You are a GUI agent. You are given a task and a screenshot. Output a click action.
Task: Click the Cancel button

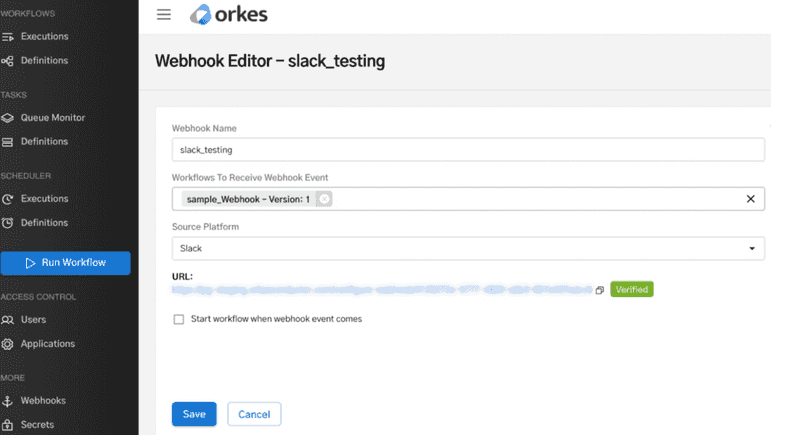pos(254,414)
